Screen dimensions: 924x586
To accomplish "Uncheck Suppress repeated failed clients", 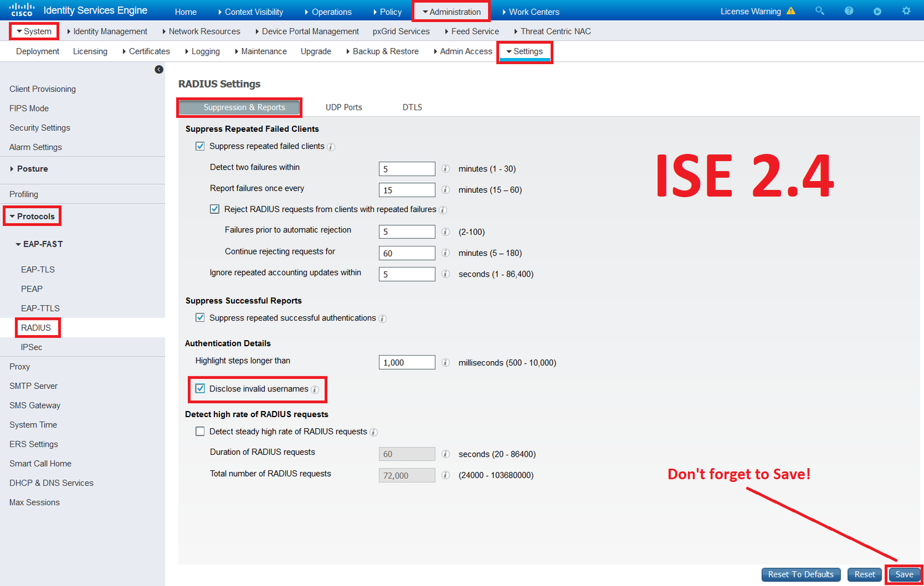I will point(200,146).
